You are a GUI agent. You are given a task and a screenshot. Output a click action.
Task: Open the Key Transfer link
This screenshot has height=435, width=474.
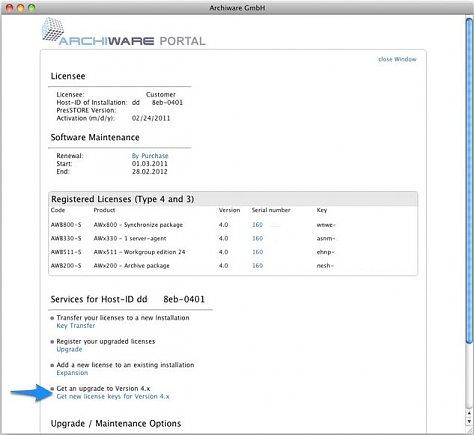click(76, 326)
